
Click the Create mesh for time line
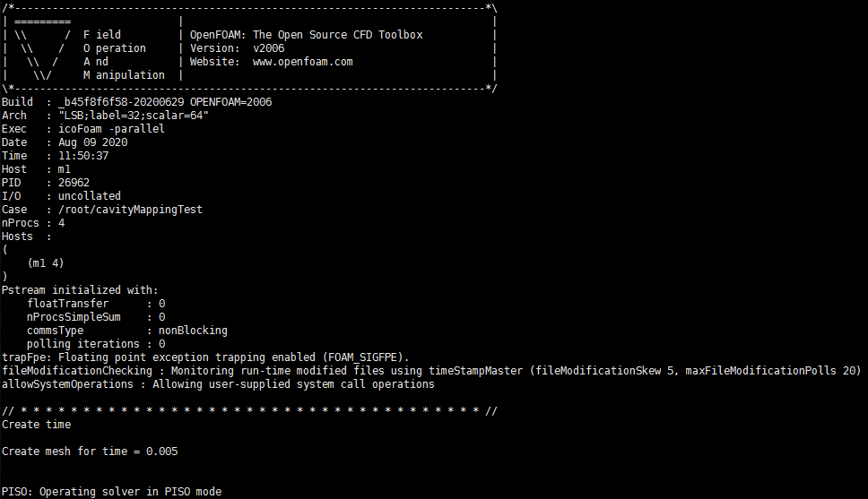point(90,452)
